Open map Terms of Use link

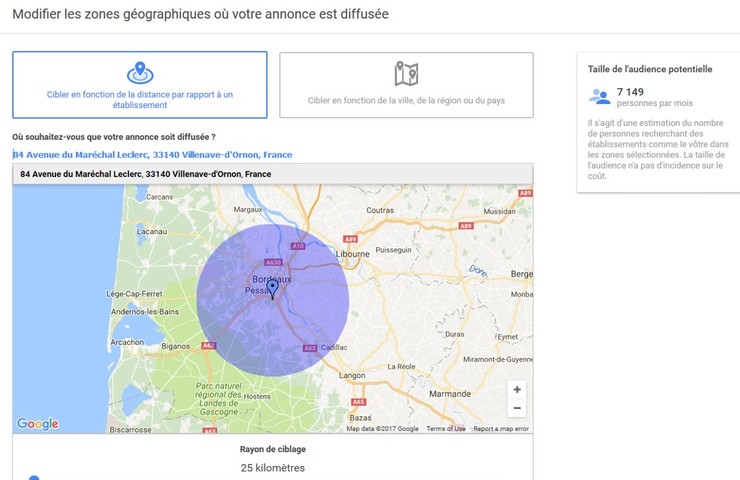[x=446, y=429]
